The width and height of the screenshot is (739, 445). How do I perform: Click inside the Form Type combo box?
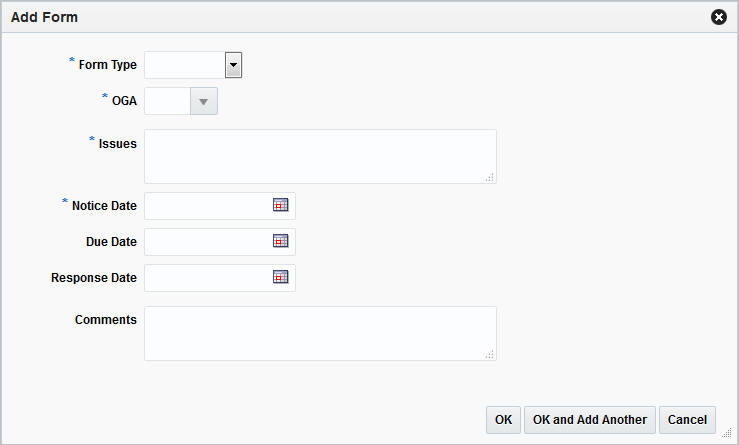185,65
